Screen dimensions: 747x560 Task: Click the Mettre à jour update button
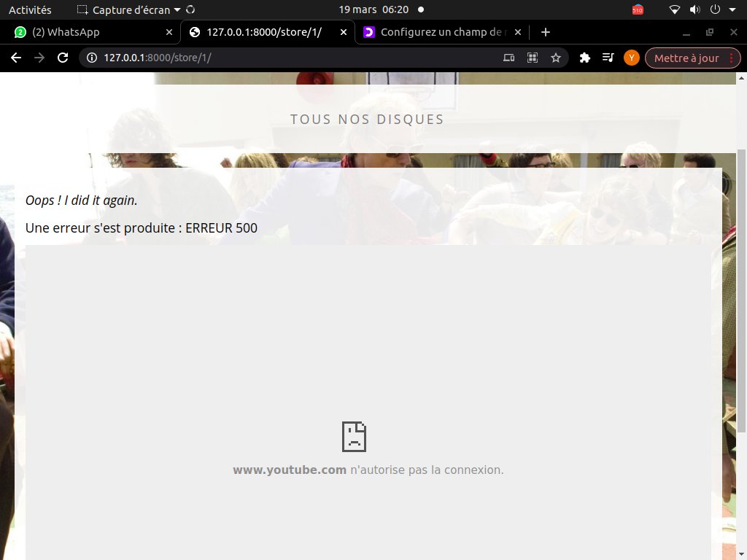coord(686,58)
